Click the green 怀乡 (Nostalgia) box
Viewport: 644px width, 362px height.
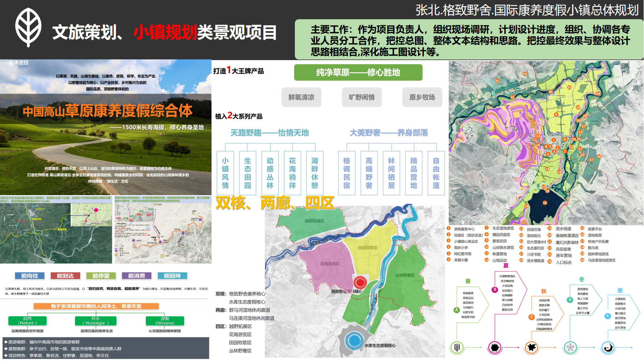pos(96,321)
